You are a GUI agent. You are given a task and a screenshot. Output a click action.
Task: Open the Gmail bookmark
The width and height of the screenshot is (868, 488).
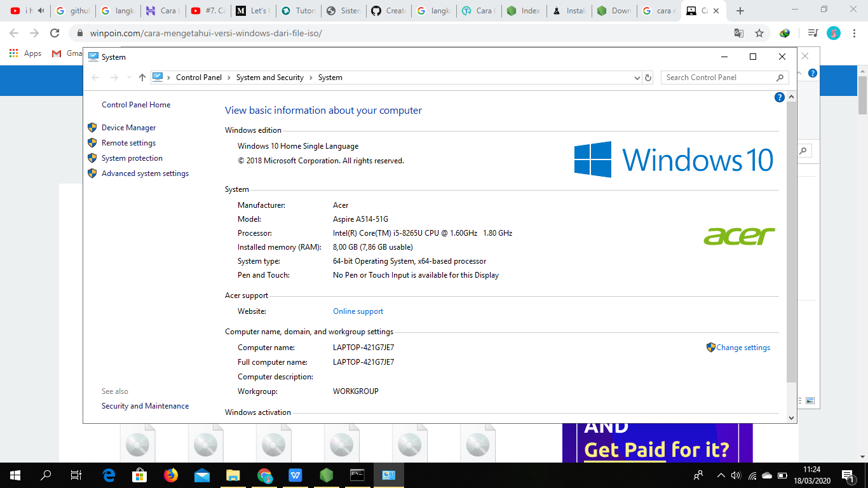pos(67,53)
